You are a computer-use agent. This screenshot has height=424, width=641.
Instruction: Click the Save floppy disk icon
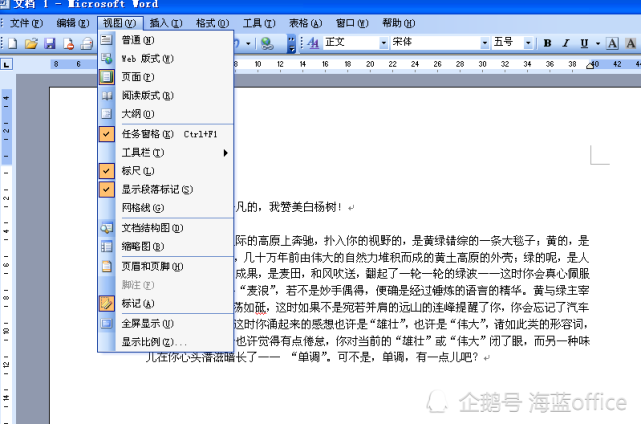tap(49, 43)
